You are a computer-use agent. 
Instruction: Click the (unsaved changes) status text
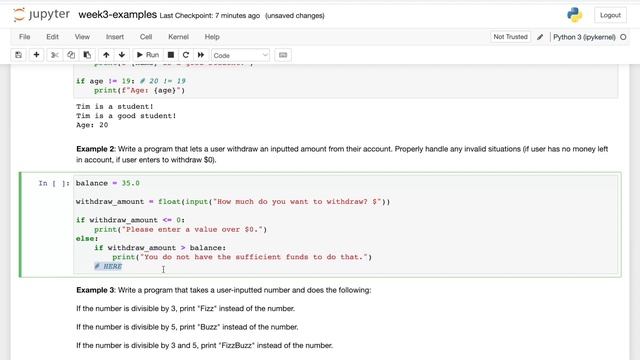click(x=295, y=16)
